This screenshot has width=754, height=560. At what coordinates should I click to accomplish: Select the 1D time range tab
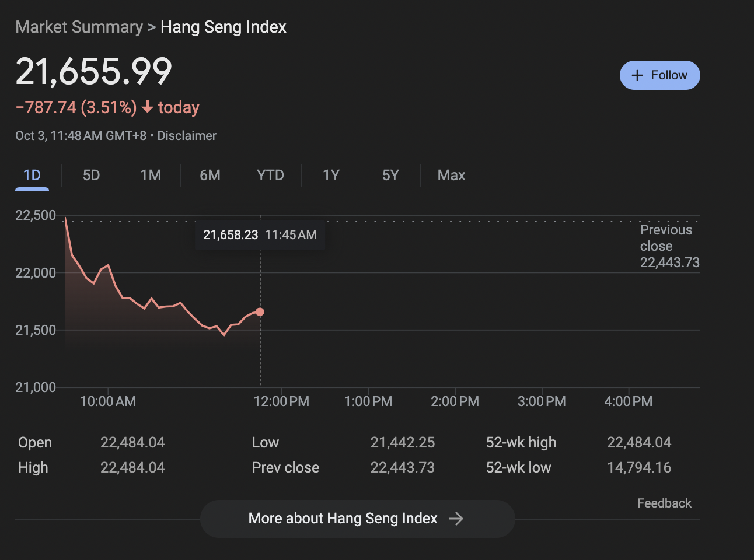(x=32, y=176)
